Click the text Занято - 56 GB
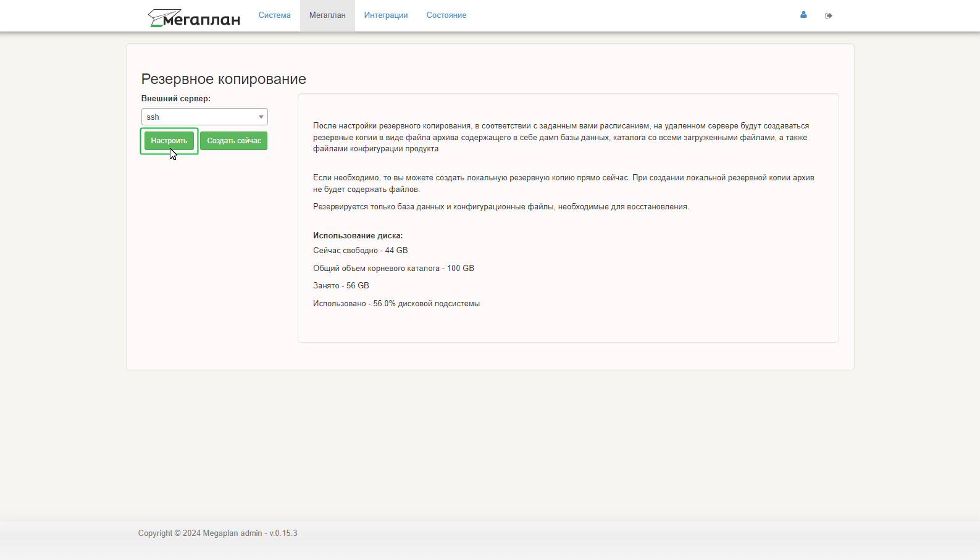Screen dimensions: 980x560 [341, 286]
